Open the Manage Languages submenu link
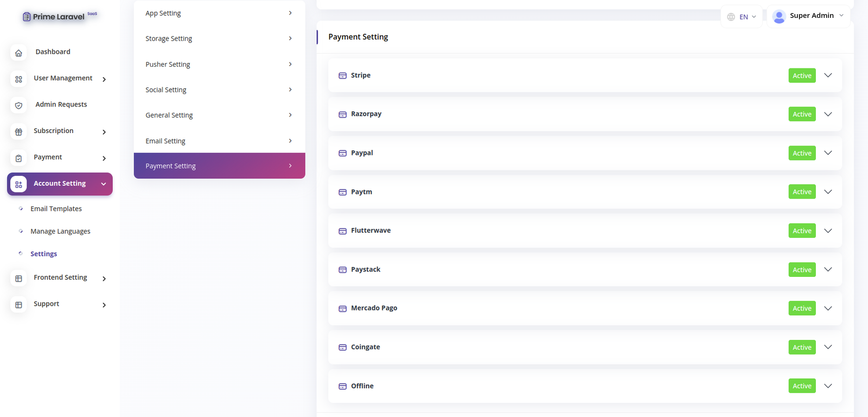This screenshot has width=868, height=417. pos(60,231)
